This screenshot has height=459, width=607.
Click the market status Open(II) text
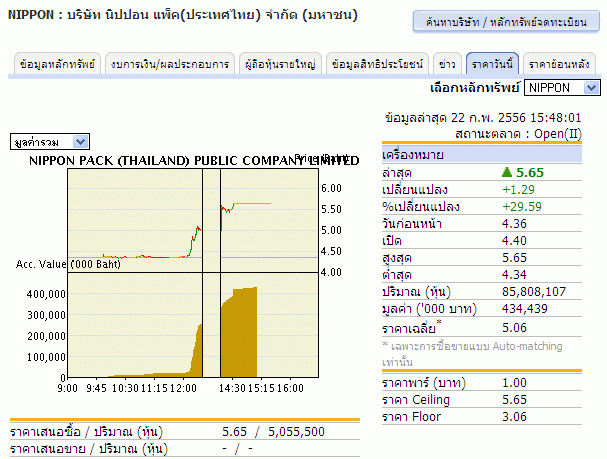point(557,134)
